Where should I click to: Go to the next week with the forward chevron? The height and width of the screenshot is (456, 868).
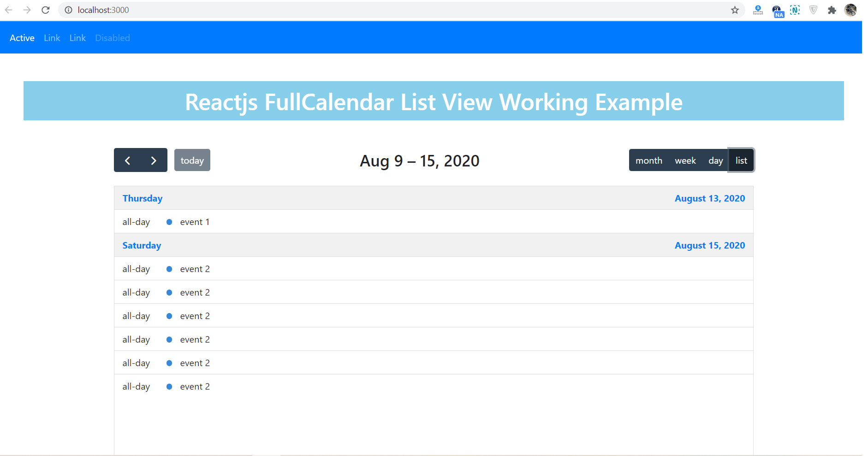coord(154,160)
